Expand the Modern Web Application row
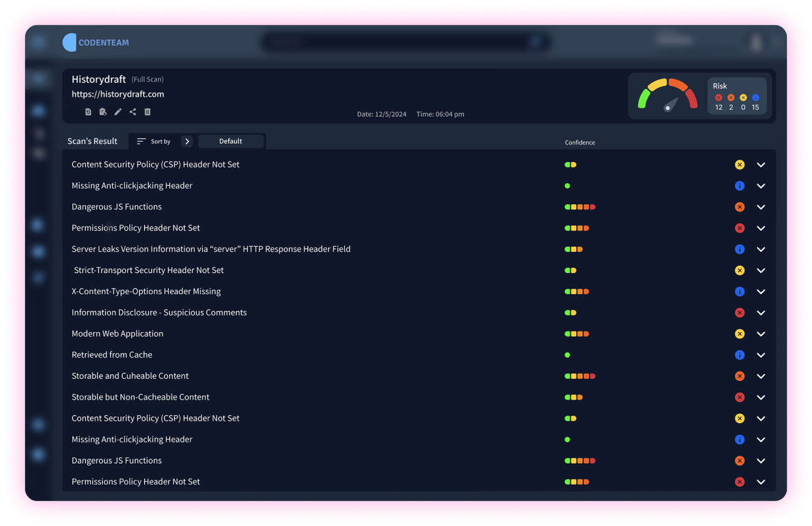Image resolution: width=812 pixels, height=526 pixels. tap(761, 334)
